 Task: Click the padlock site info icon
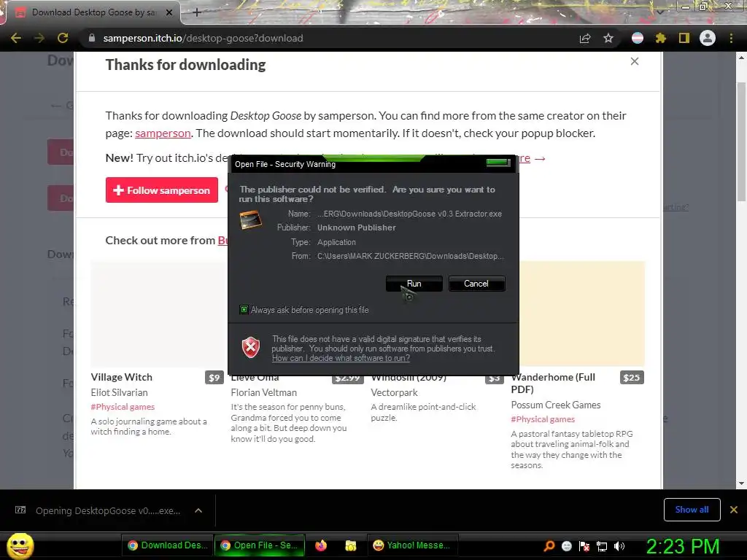[92, 38]
